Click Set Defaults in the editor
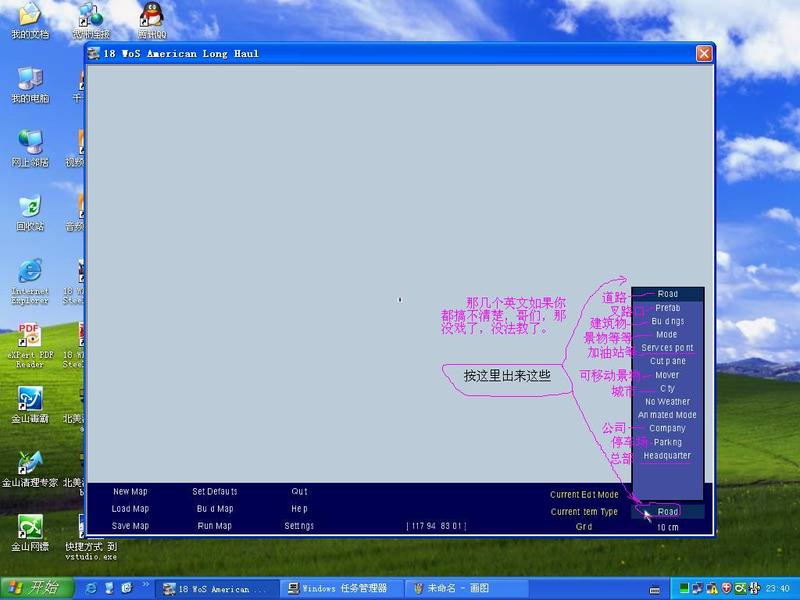The height and width of the screenshot is (600, 800). click(x=215, y=491)
